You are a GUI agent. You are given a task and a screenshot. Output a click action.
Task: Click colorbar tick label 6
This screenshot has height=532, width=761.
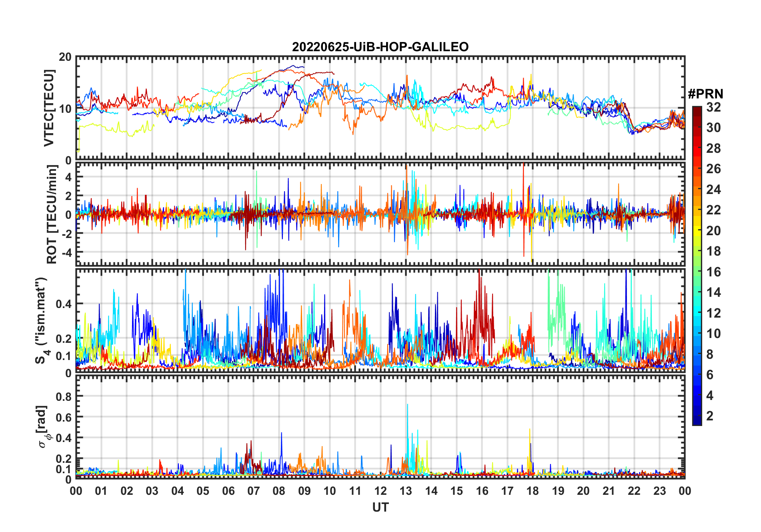coord(710,375)
